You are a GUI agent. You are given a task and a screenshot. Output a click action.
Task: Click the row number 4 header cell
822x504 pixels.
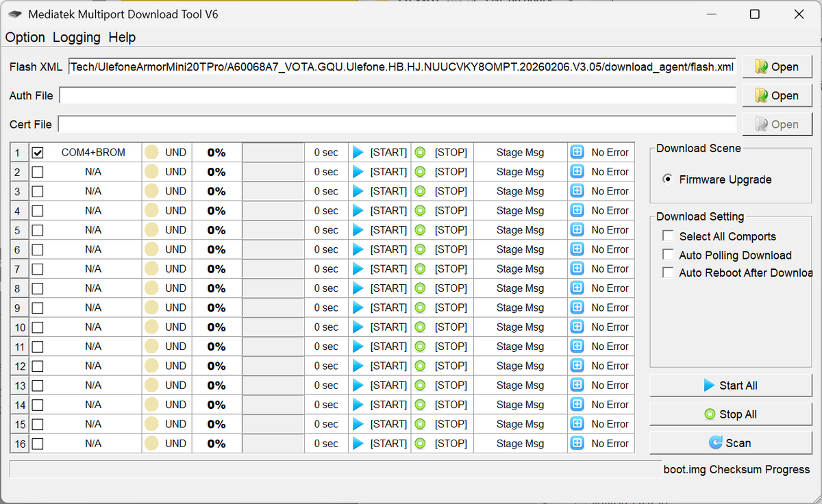[18, 210]
